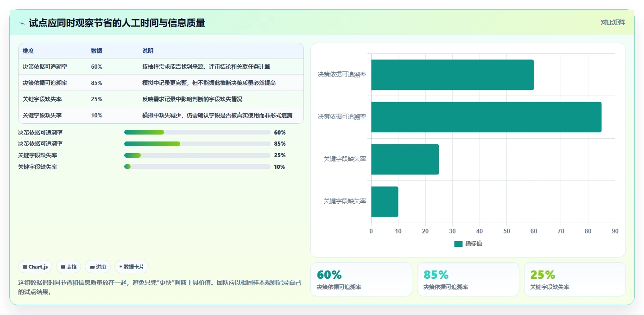
Task: Click the progress bar showing 10%
Action: [x=197, y=167]
